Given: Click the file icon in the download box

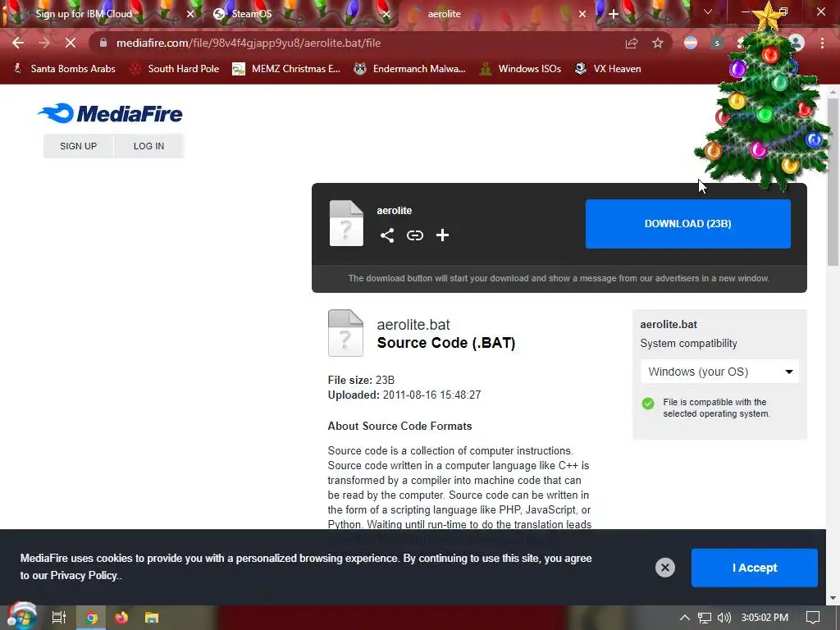Looking at the screenshot, I should pyautogui.click(x=346, y=223).
